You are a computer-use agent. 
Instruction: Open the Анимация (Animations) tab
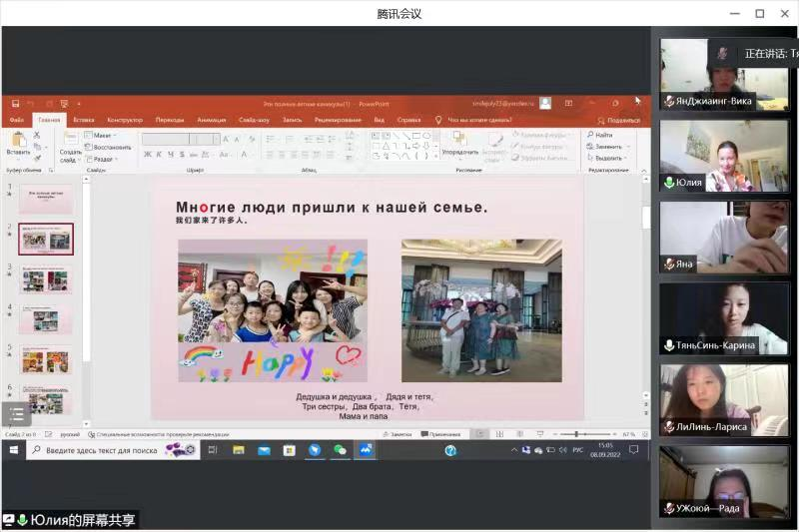coord(212,120)
